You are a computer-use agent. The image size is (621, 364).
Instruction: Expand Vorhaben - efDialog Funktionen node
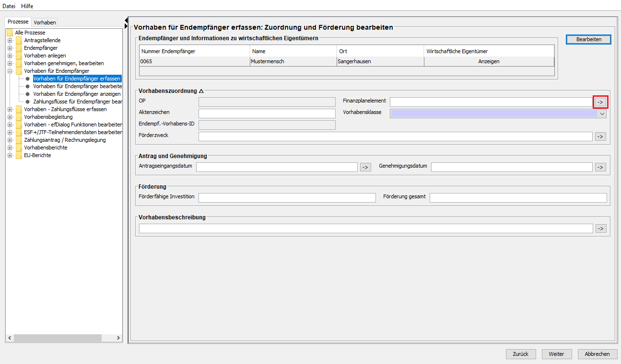click(x=9, y=125)
